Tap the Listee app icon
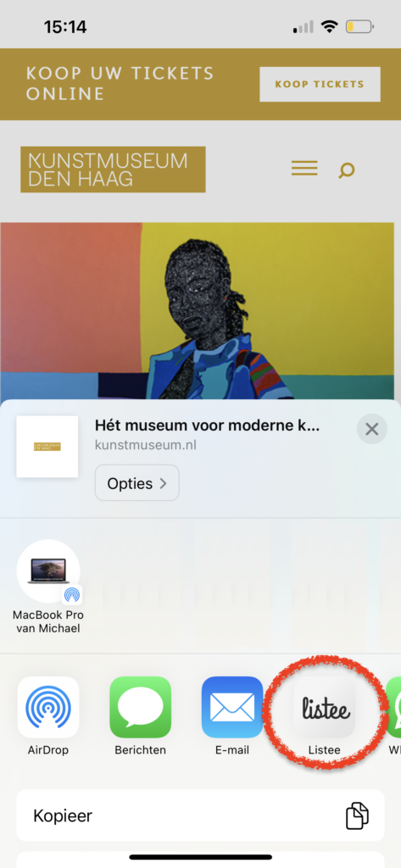This screenshot has height=868, width=401. tap(324, 707)
